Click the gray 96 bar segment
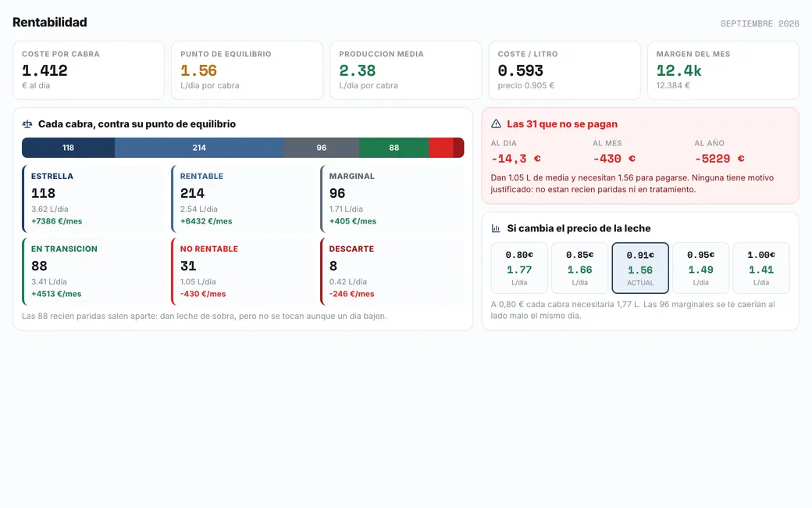Viewport: 812px width, 508px height. [x=322, y=148]
